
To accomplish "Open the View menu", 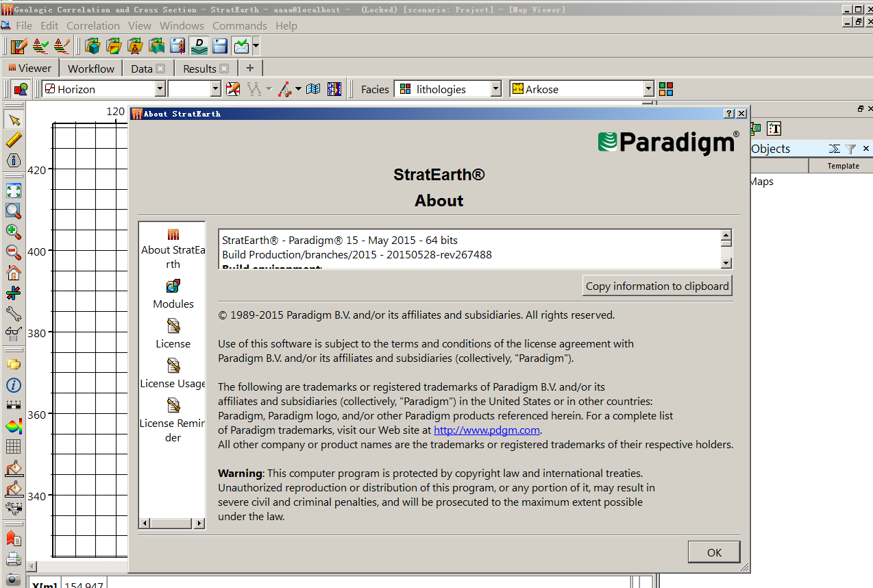I will coord(140,25).
